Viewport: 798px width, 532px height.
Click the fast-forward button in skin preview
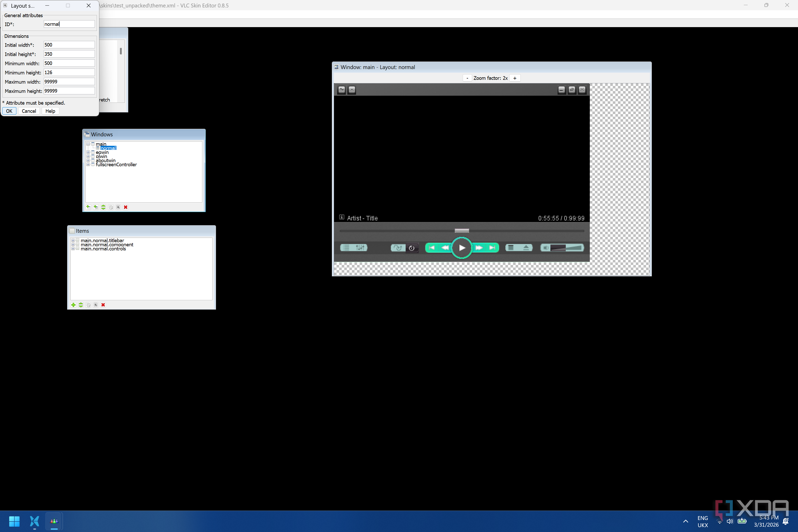click(x=479, y=248)
